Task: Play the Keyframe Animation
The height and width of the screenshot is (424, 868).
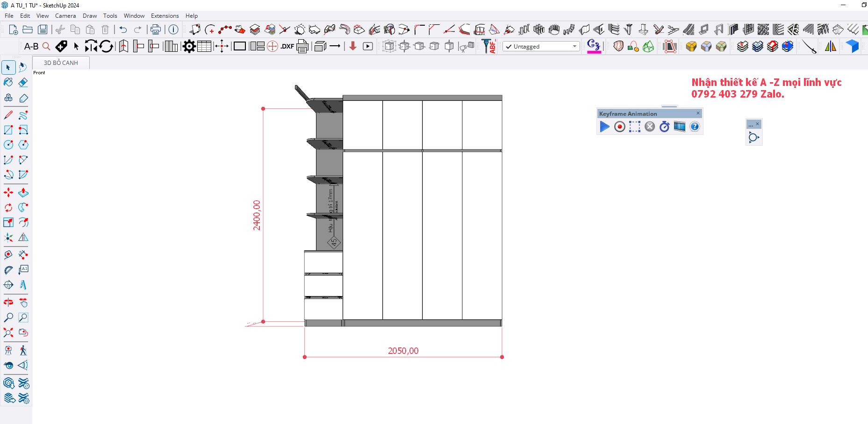Action: click(x=604, y=127)
